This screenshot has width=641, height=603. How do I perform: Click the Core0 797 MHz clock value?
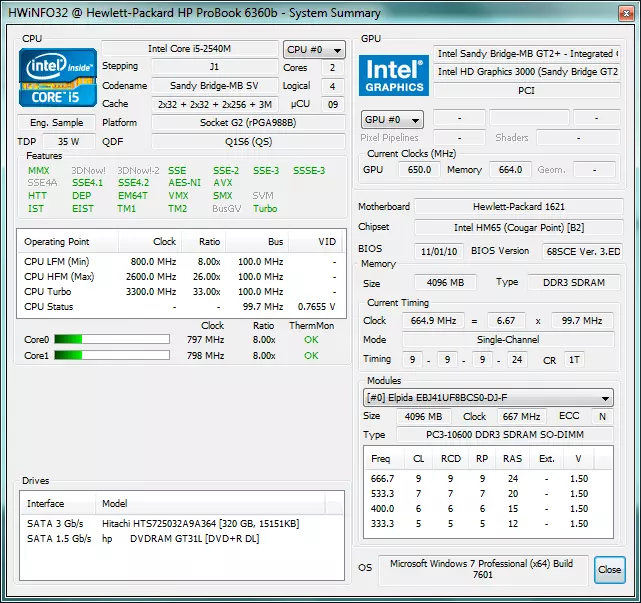click(x=206, y=340)
